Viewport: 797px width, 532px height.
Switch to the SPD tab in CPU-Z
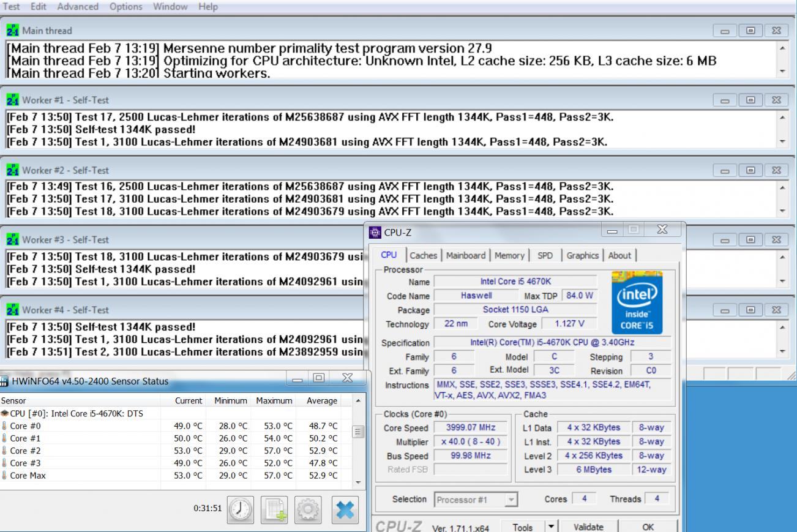pos(544,255)
